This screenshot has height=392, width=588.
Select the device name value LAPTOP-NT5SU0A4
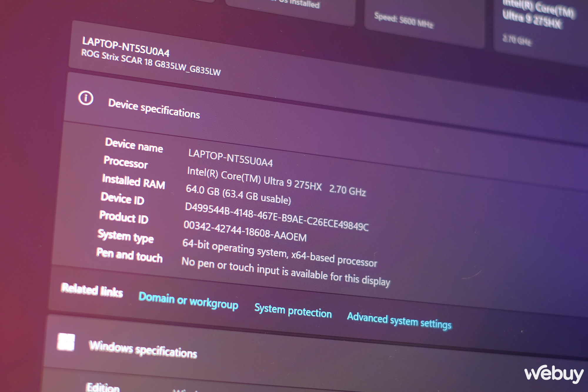230,158
